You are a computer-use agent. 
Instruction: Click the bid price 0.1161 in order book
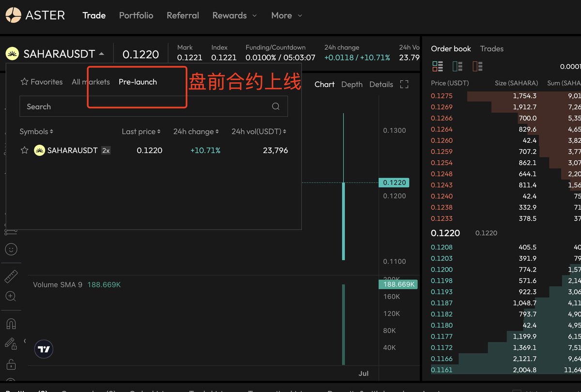pos(442,370)
